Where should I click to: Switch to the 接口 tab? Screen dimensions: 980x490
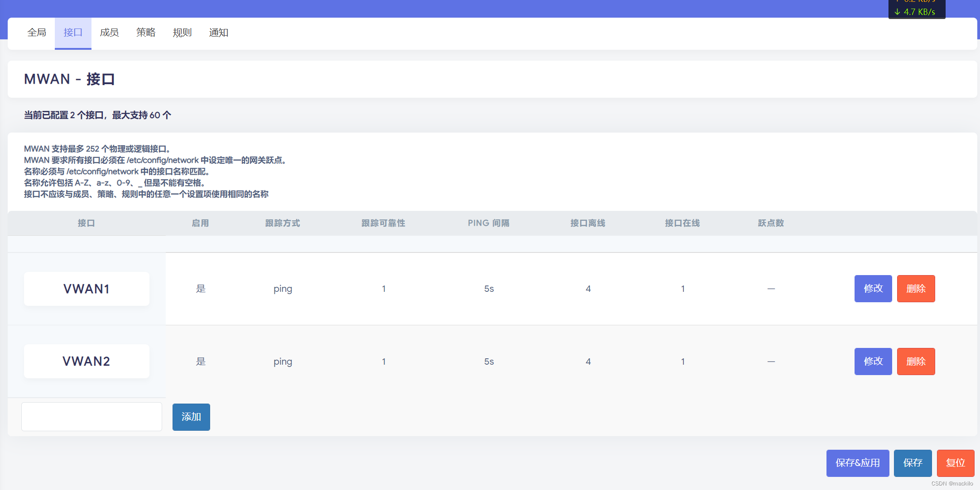(73, 33)
